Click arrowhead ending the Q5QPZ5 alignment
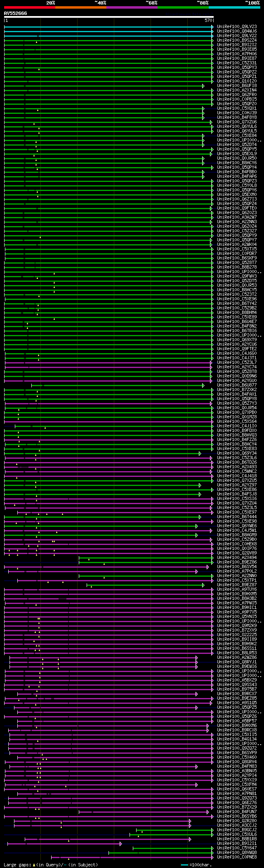This screenshot has width=264, height=868. [x=197, y=708]
